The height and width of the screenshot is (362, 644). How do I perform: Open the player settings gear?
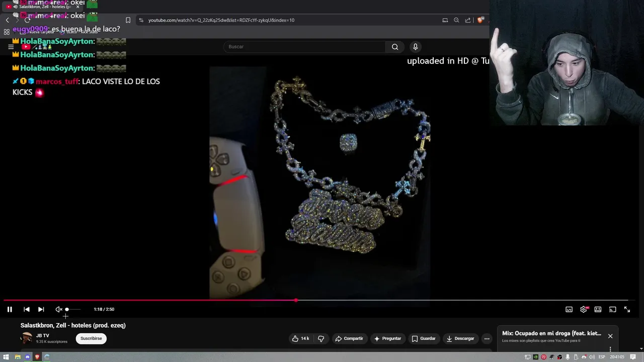tap(584, 309)
